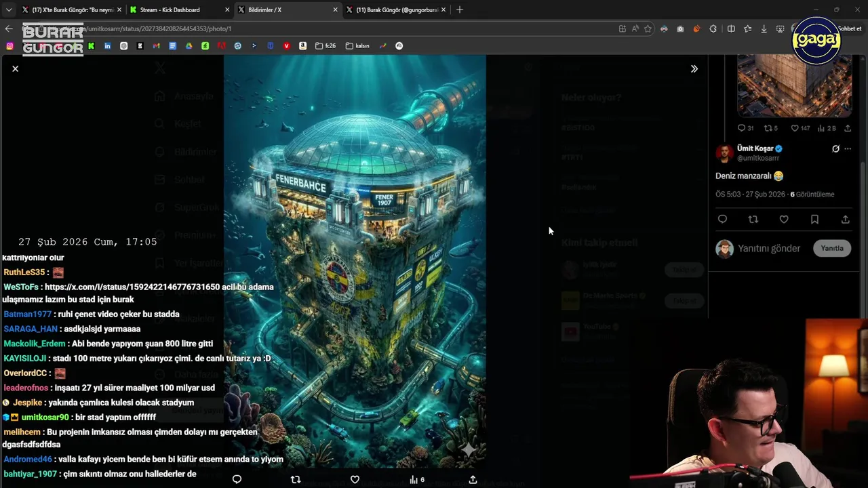
Task: Open Google Drive bookmark in favorites bar
Action: (x=189, y=46)
